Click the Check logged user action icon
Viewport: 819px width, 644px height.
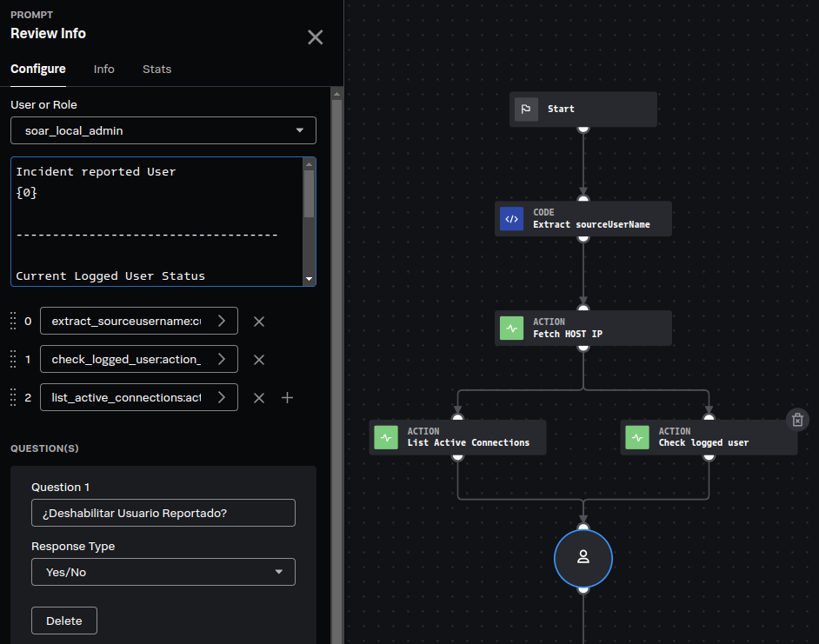637,437
